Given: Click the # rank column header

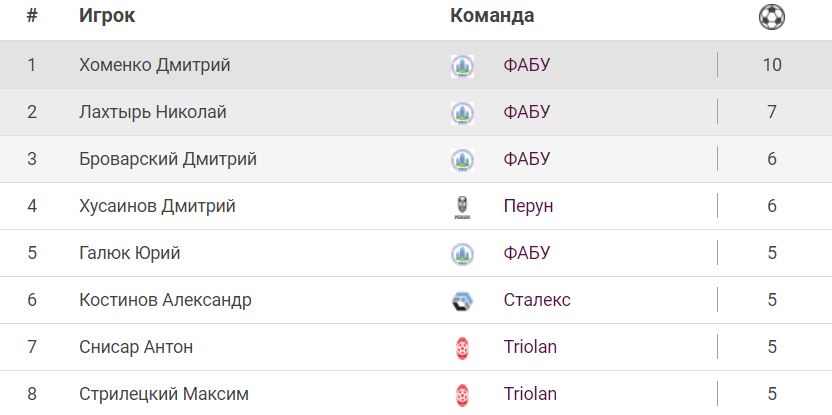Looking at the screenshot, I should tap(32, 16).
